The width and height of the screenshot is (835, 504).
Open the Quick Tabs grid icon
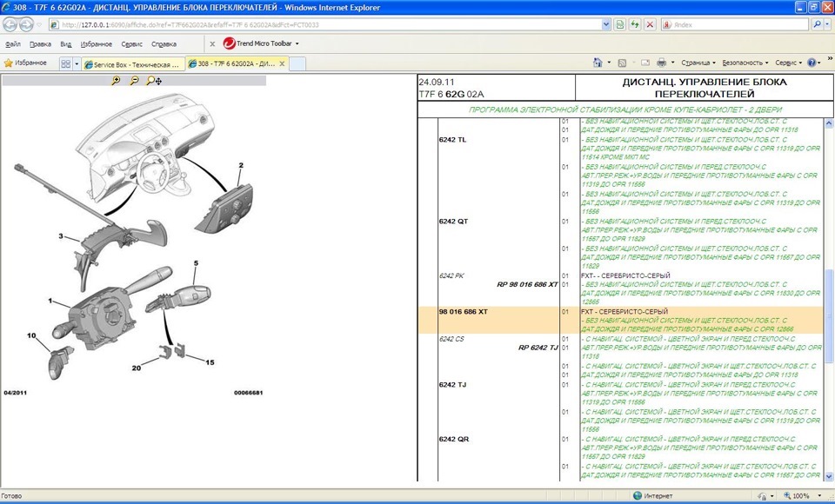point(65,63)
